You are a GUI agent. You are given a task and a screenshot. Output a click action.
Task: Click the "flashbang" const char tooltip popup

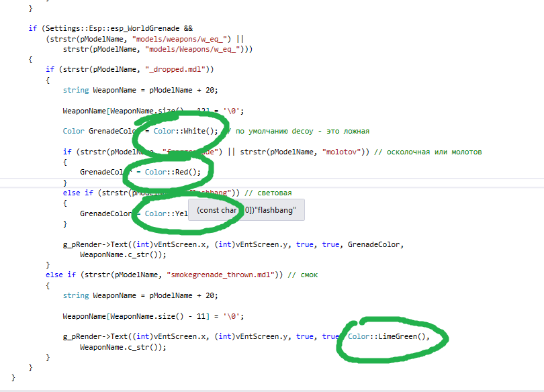[x=246, y=209]
